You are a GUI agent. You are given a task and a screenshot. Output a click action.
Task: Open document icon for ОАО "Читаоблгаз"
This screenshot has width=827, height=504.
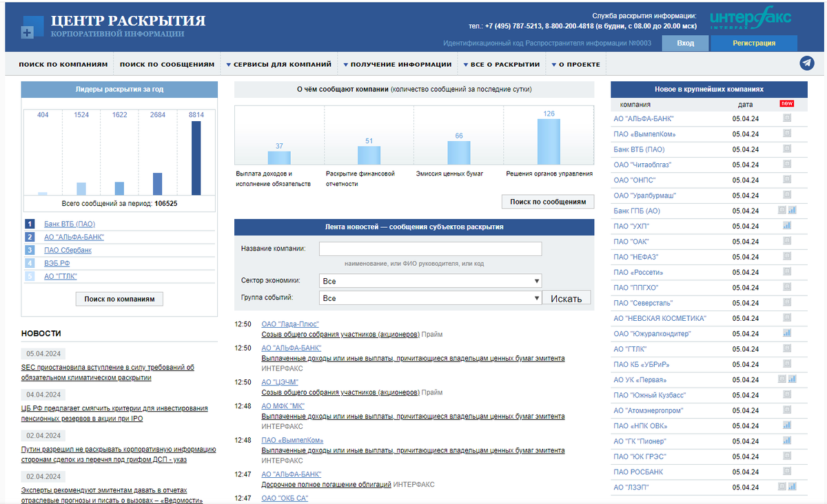point(787,165)
